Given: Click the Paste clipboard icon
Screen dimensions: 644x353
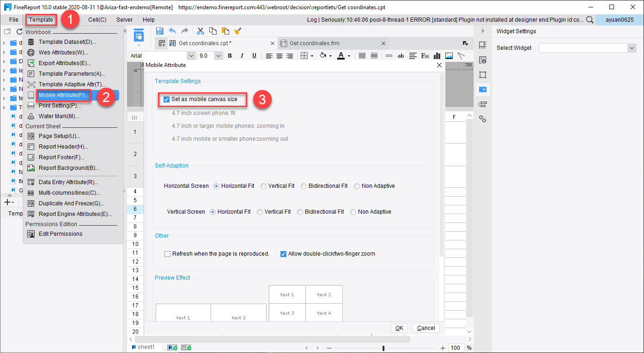Looking at the screenshot, I should tap(225, 31).
